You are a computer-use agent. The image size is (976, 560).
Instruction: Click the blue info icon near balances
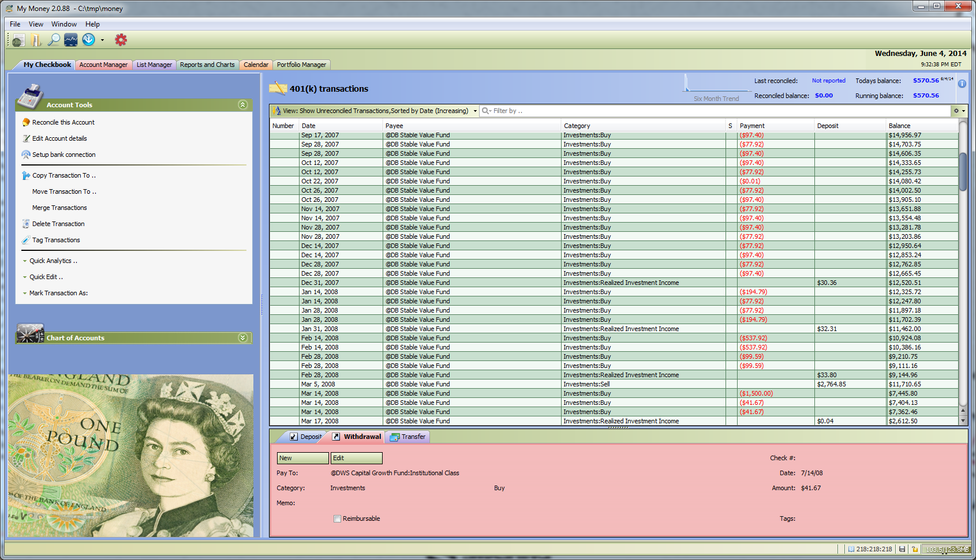tap(962, 84)
